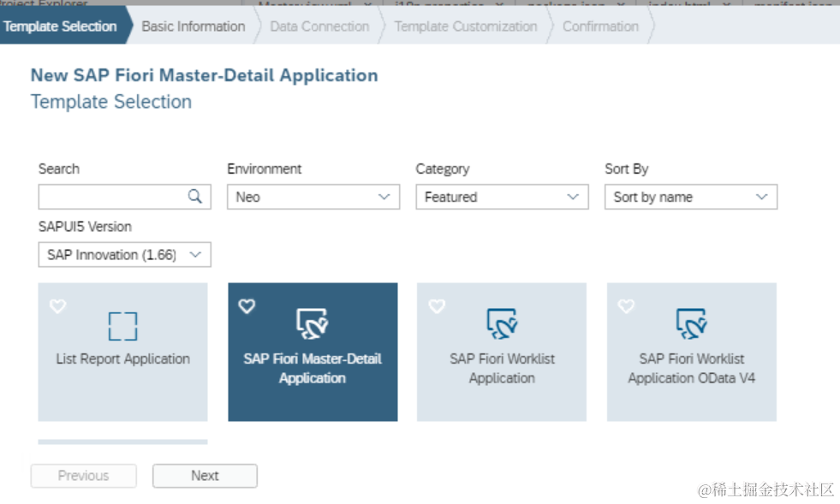840x504 pixels.
Task: Toggle favorite heart on SAP Fiori Master-Detail tile
Action: [247, 306]
